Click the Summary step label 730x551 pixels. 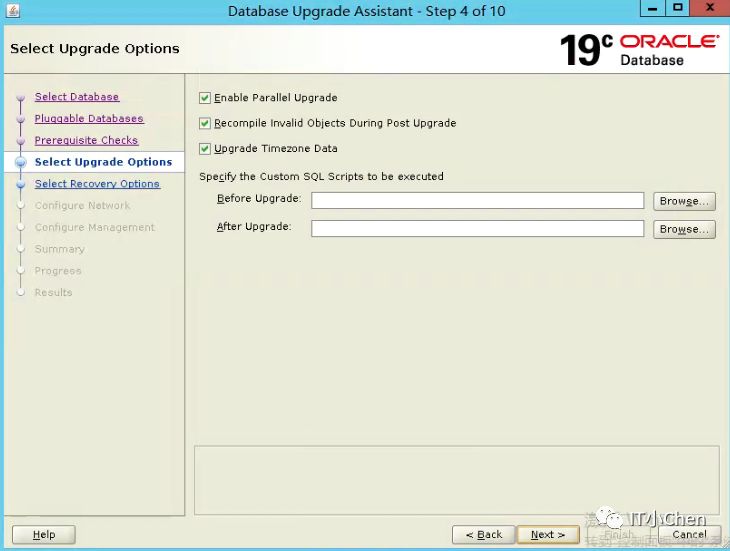point(60,249)
